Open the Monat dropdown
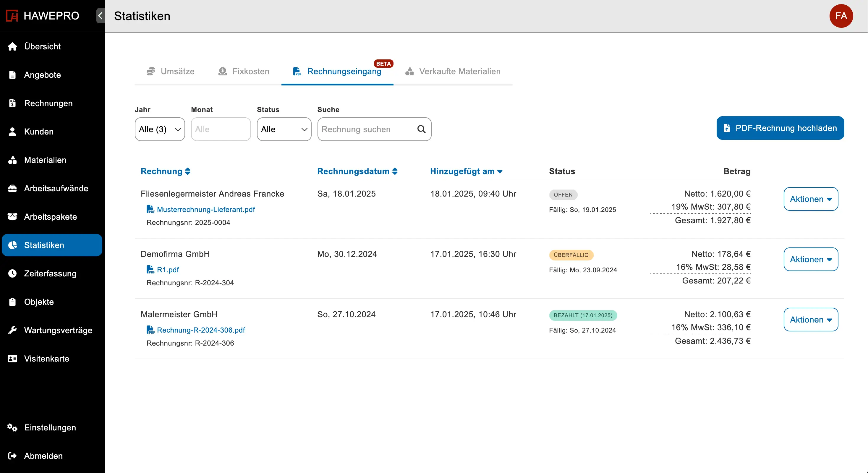Viewport: 868px width, 473px height. point(221,129)
